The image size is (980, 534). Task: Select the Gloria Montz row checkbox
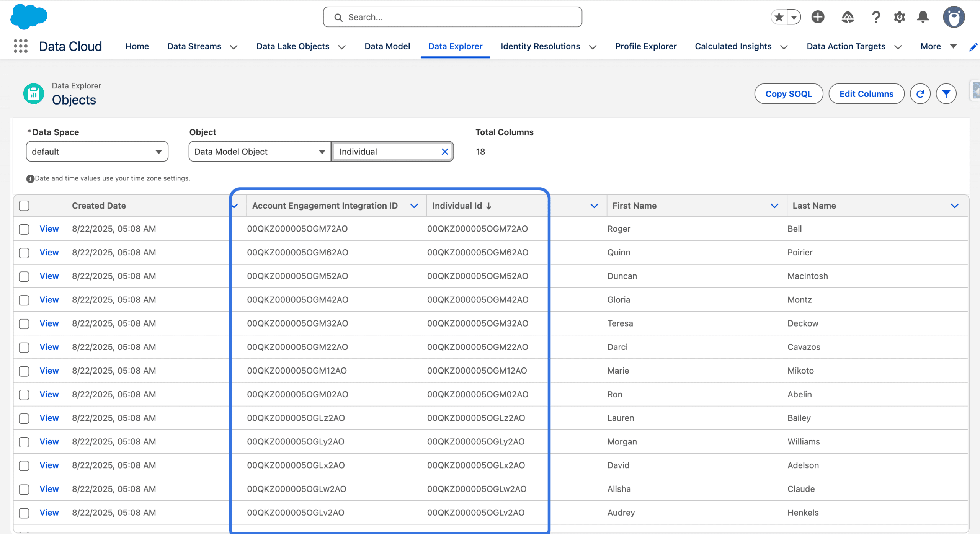[24, 300]
